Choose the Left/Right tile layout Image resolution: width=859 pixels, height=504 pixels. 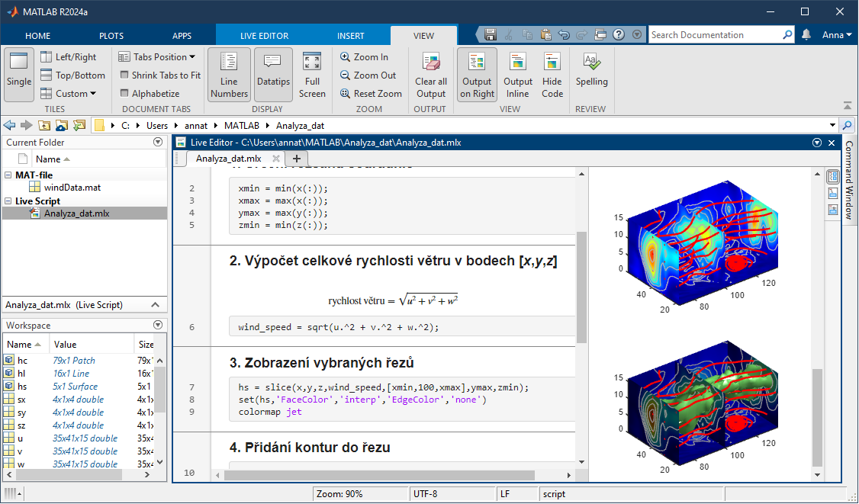(69, 57)
